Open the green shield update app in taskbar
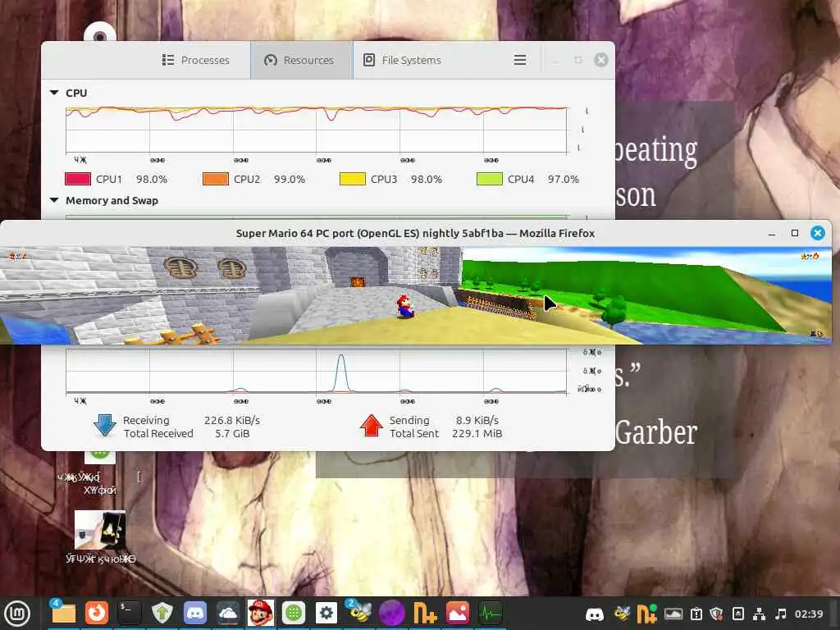Screen dimensions: 840x630 tap(162, 613)
